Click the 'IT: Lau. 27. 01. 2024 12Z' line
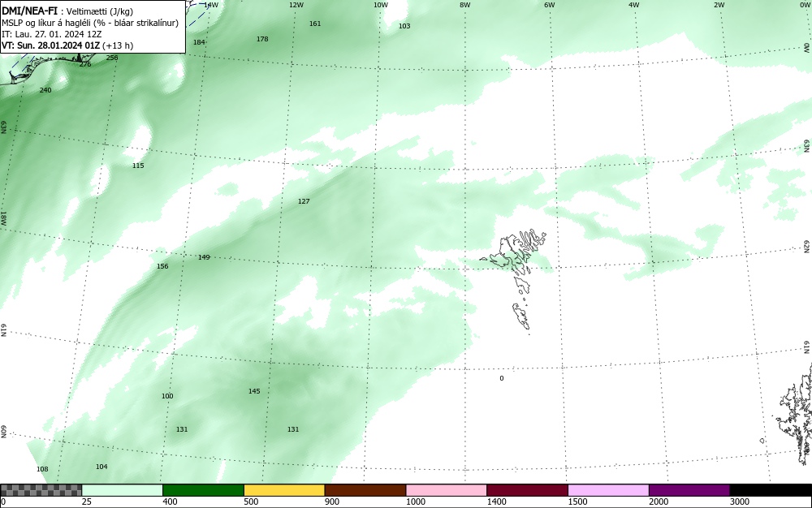The image size is (812, 508). [x=52, y=34]
